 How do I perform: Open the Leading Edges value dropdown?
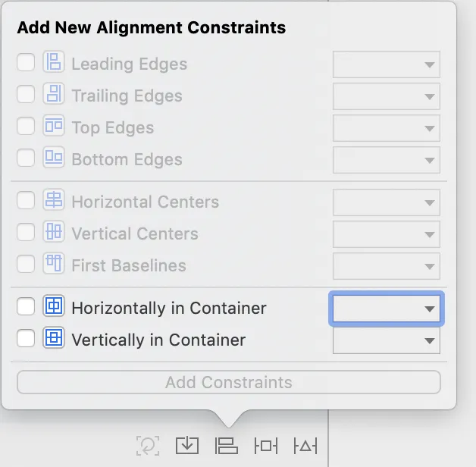click(387, 64)
